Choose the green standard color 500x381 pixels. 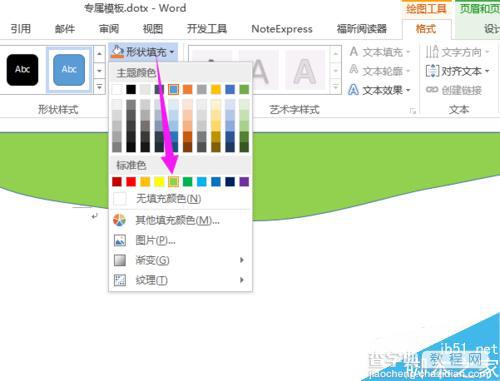(187, 182)
